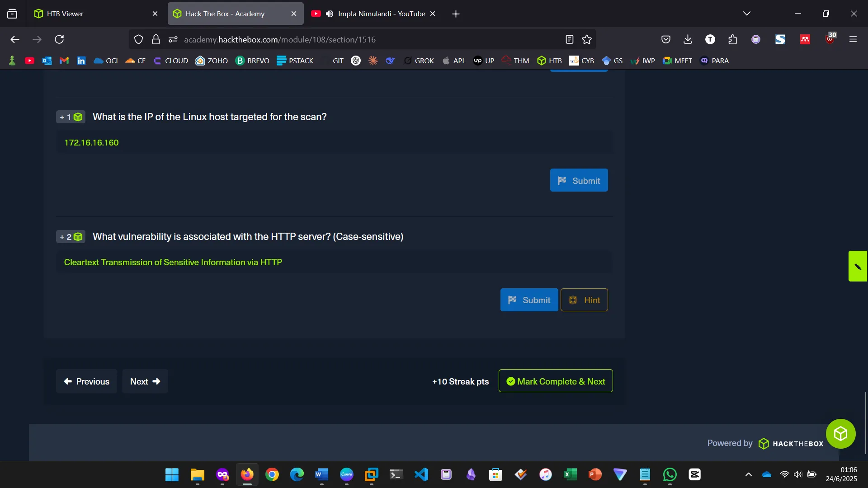
Task: Open the extensions puzzle icon
Action: coord(732,40)
